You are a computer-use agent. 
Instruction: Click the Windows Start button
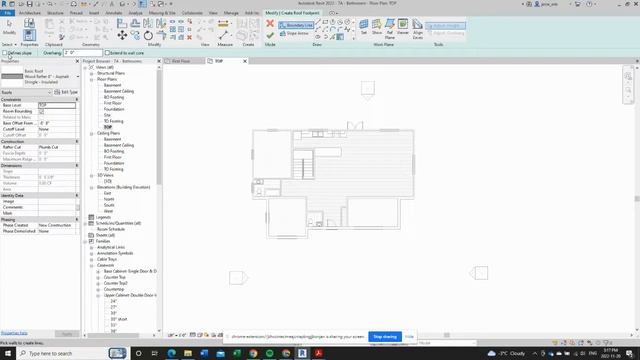click(x=8, y=353)
